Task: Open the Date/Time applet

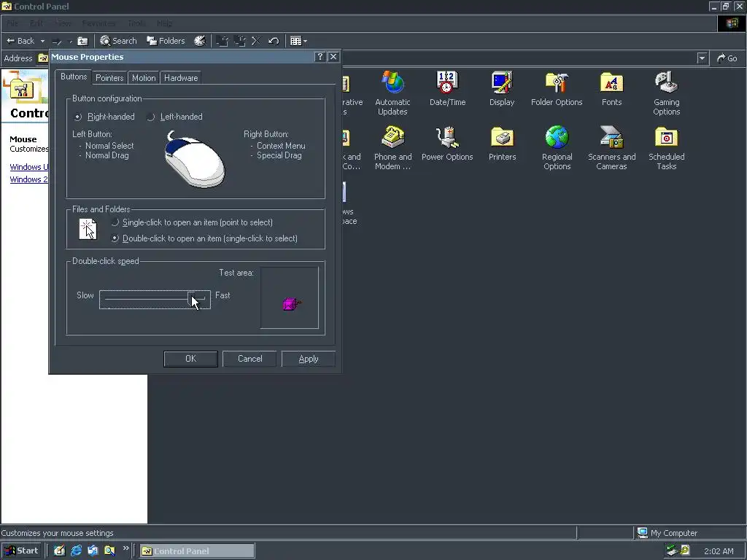Action: (447, 88)
